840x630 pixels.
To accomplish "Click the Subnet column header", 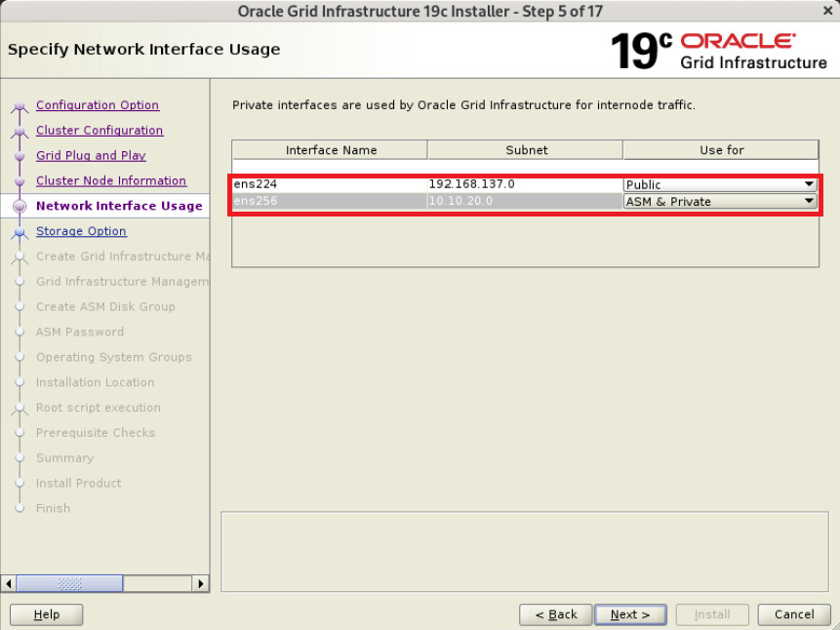I will click(x=526, y=150).
